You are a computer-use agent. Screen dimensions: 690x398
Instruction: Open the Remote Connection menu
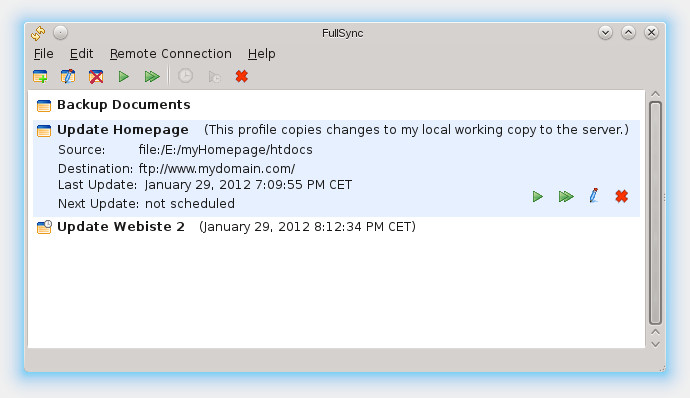click(171, 54)
